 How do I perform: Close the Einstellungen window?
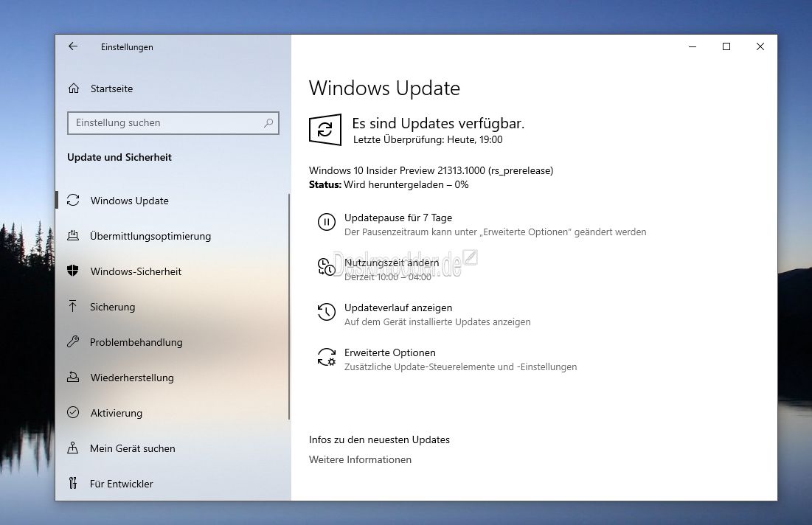click(x=760, y=46)
